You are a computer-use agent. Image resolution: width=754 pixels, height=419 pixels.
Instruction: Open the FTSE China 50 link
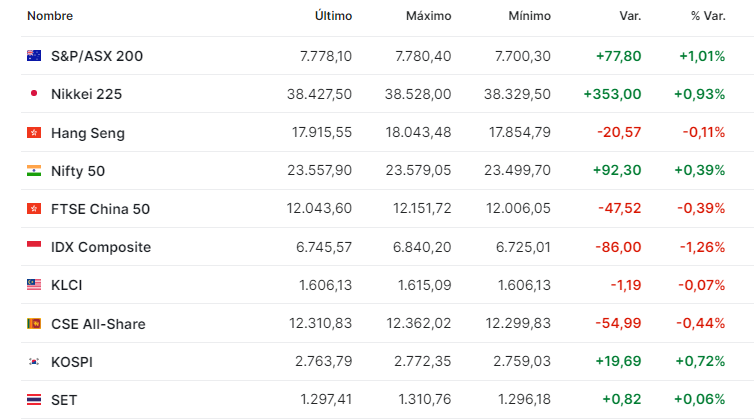pos(101,209)
